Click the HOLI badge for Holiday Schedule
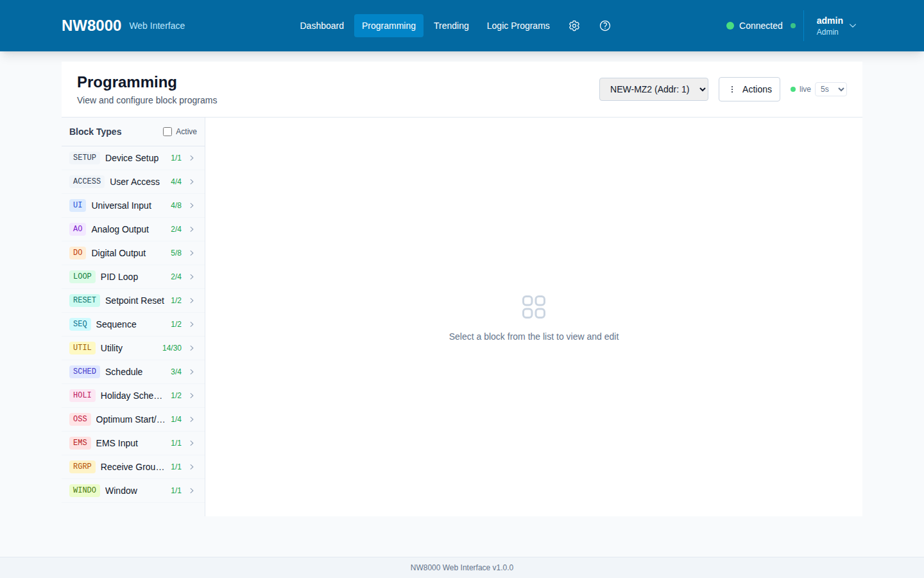This screenshot has width=924, height=578. pyautogui.click(x=82, y=395)
